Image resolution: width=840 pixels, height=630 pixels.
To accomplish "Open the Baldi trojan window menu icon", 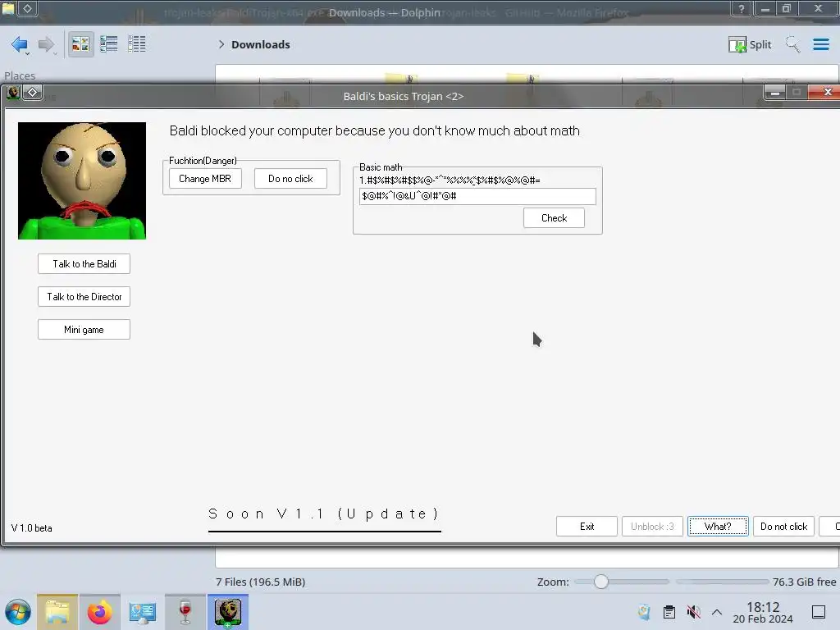I will 13,92.
